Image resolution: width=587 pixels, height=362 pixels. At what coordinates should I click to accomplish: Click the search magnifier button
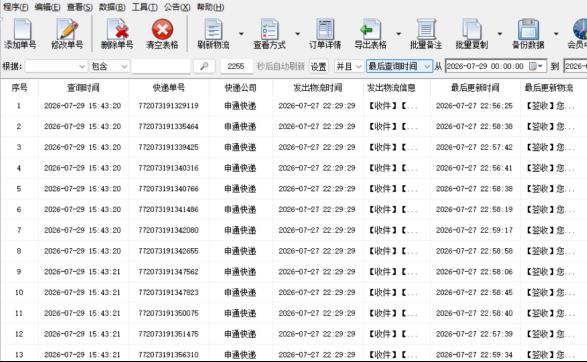(204, 66)
